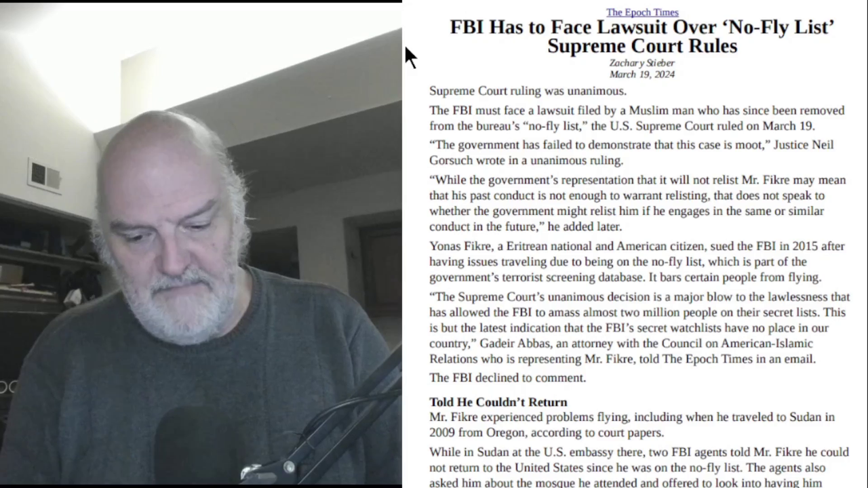Viewport: 868px width, 488px height.
Task: Click the webcam video of the man
Action: click(x=201, y=244)
